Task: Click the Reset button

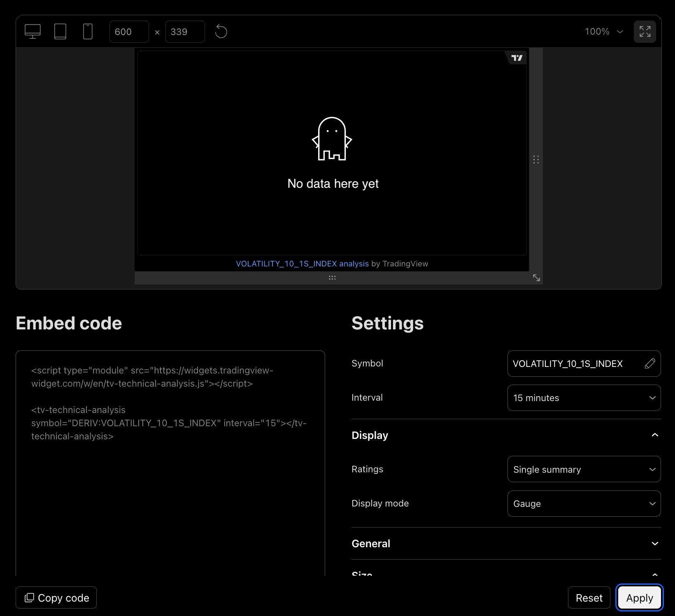Action: (x=589, y=597)
